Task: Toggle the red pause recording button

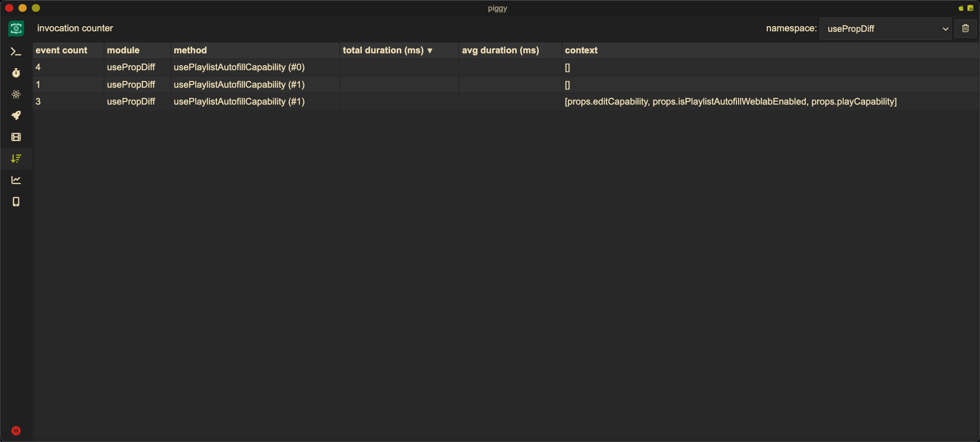Action: coord(16,431)
